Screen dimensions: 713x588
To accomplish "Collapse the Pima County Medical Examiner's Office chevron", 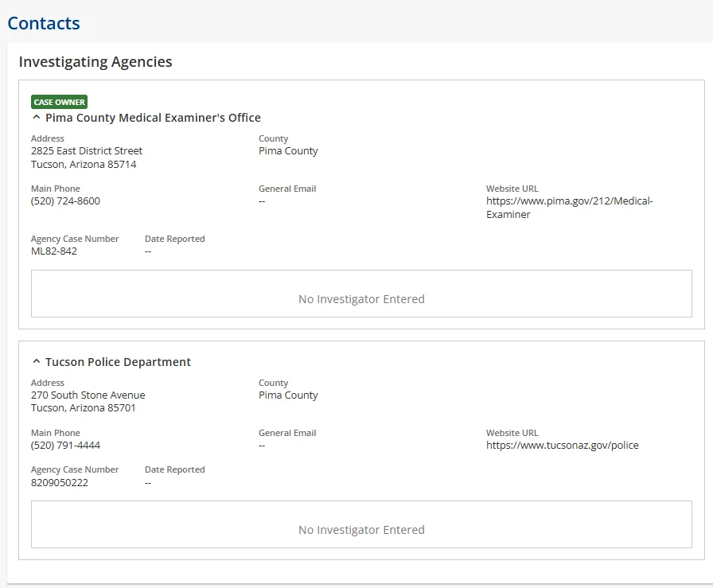I will [37, 118].
